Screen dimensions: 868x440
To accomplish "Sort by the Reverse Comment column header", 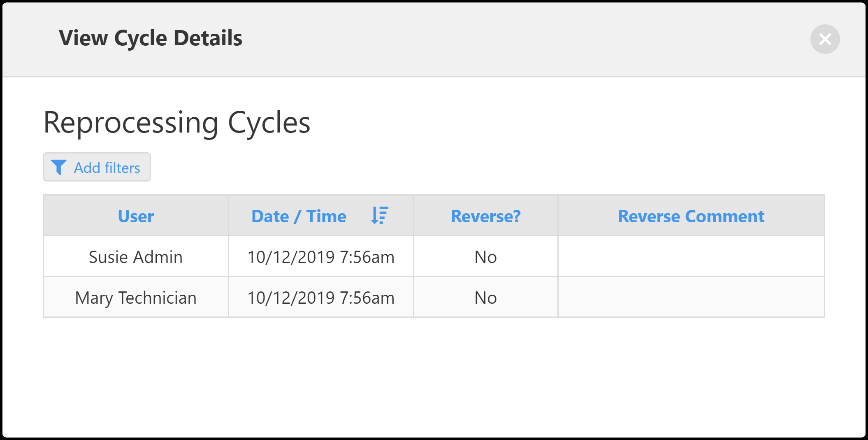I will 691,217.
